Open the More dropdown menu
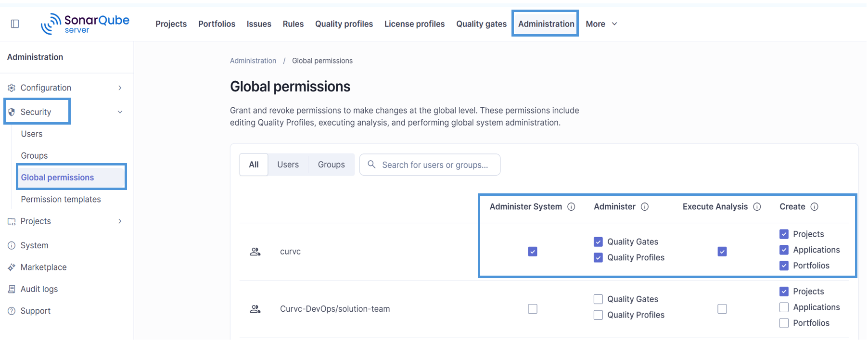 coord(601,24)
